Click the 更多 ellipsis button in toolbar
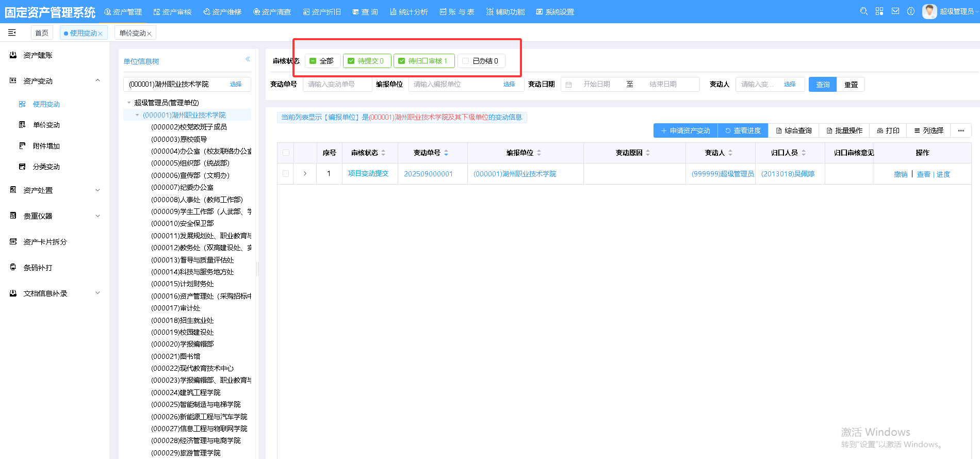This screenshot has width=980, height=459. click(961, 131)
